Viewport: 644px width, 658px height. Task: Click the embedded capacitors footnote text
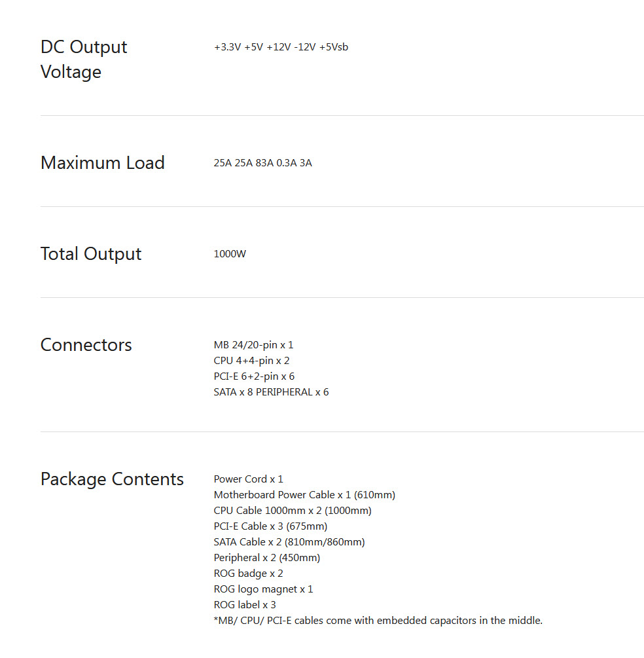tap(378, 621)
